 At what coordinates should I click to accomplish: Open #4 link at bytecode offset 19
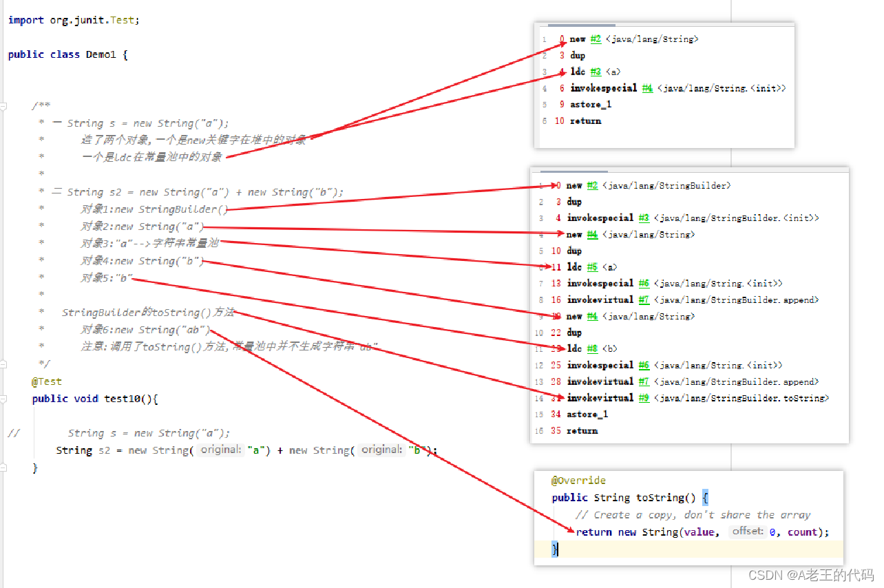point(593,316)
